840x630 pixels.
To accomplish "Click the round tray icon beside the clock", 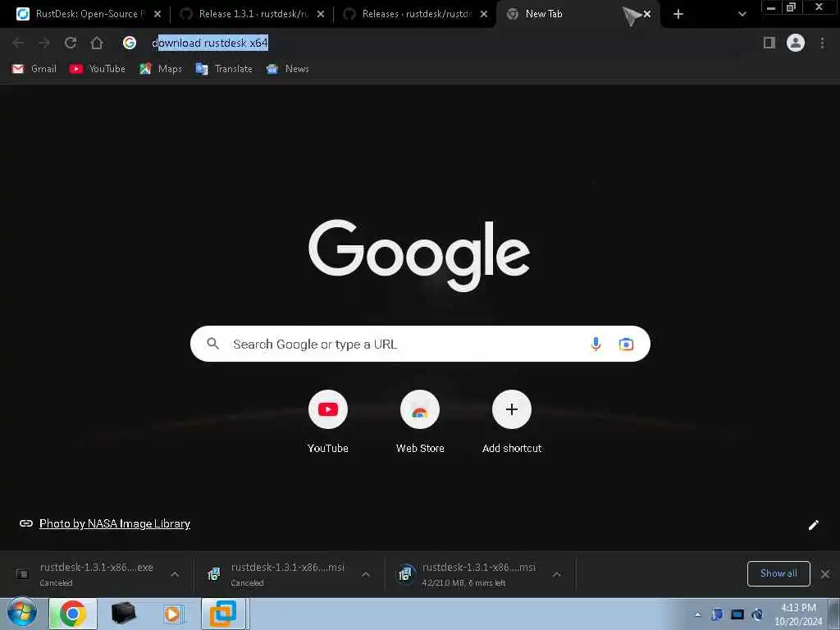I will [757, 614].
